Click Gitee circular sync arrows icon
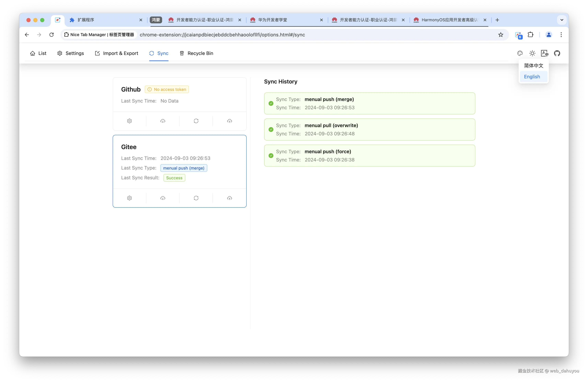This screenshot has height=382, width=588. (196, 198)
